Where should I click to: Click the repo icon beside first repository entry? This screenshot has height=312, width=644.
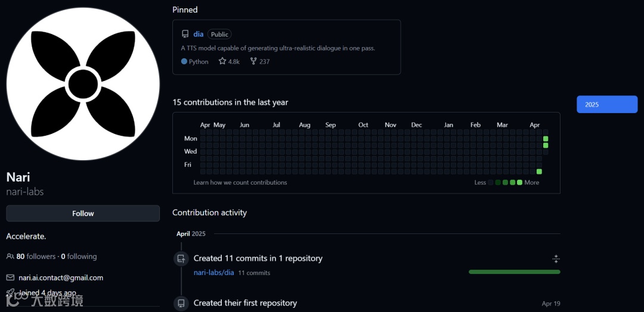[181, 303]
